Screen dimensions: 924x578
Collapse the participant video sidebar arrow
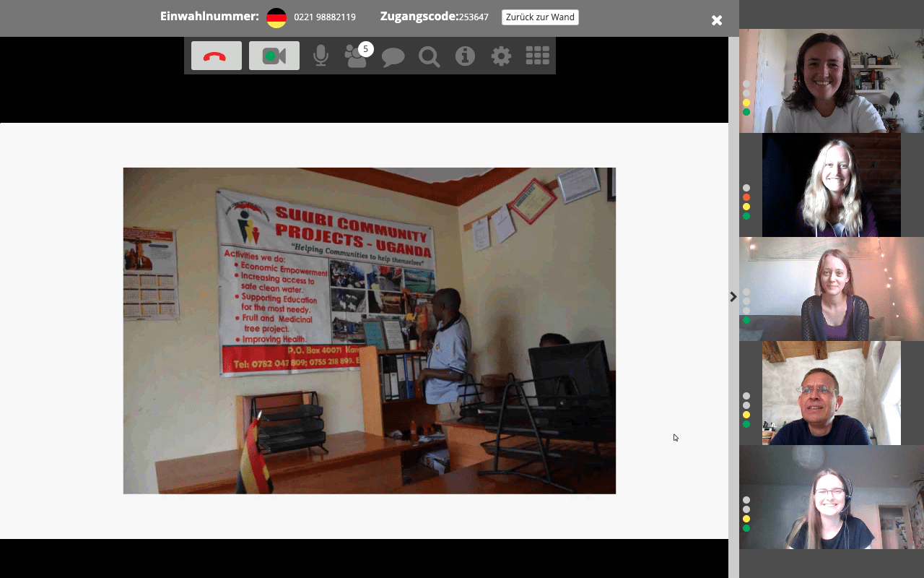point(733,297)
